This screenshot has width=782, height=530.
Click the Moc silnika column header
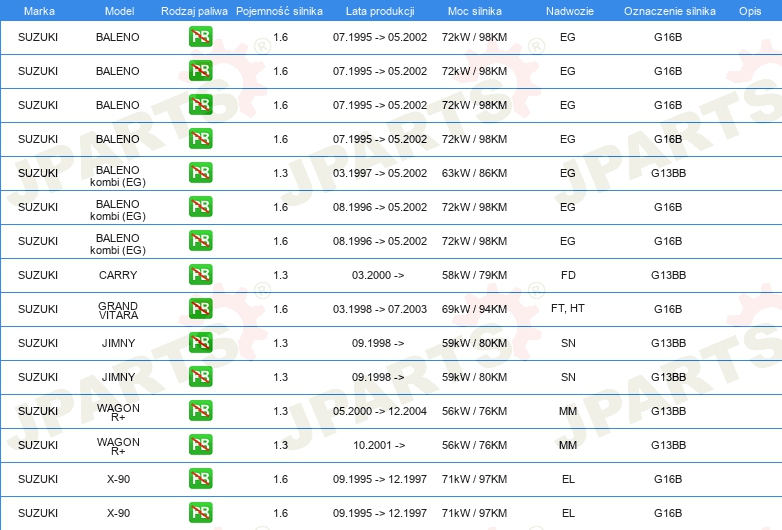(474, 11)
